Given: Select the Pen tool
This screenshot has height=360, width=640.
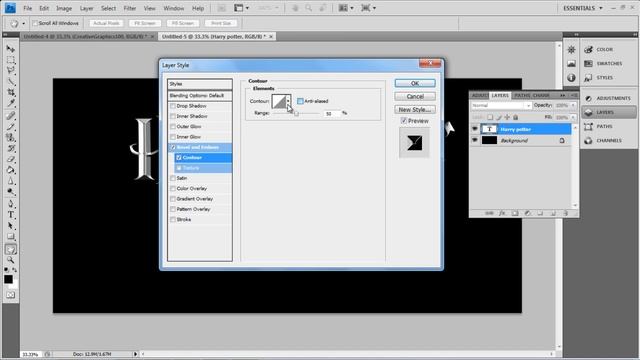Looking at the screenshot, I should [11, 204].
